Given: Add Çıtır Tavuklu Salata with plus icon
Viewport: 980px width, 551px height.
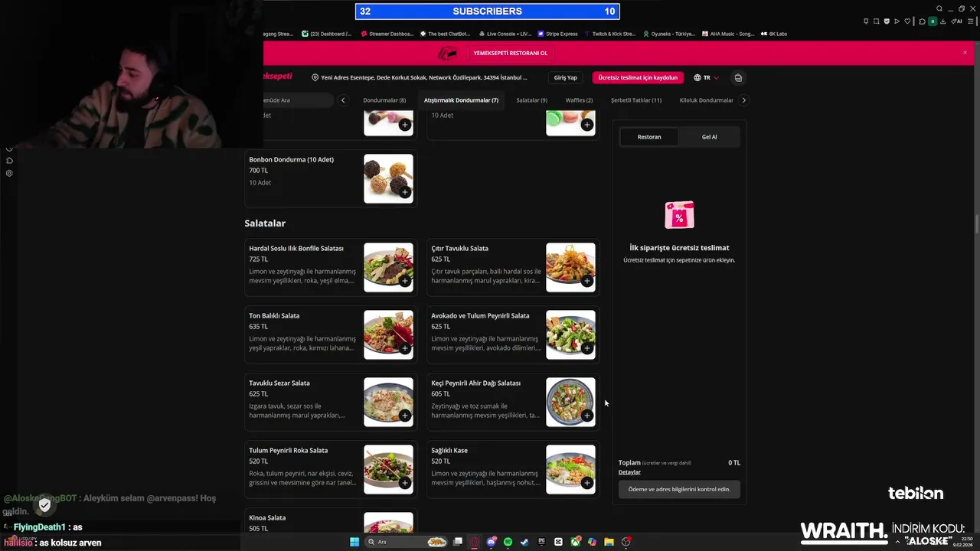Looking at the screenshot, I should [x=587, y=281].
